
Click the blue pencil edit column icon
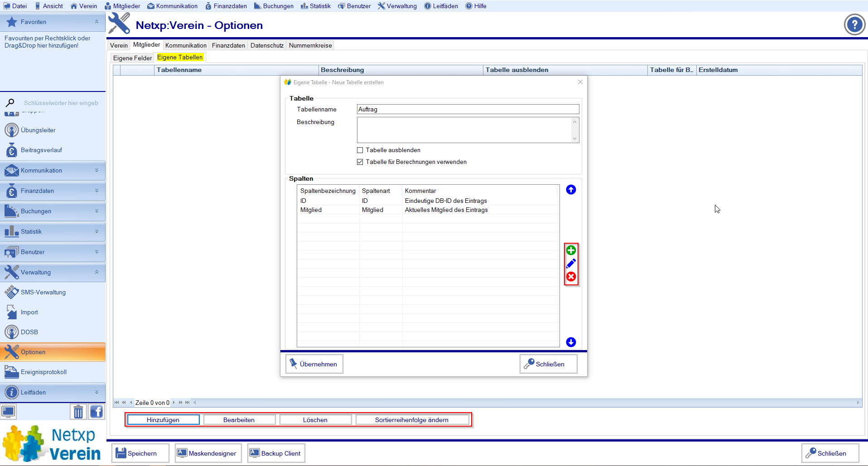click(x=571, y=264)
